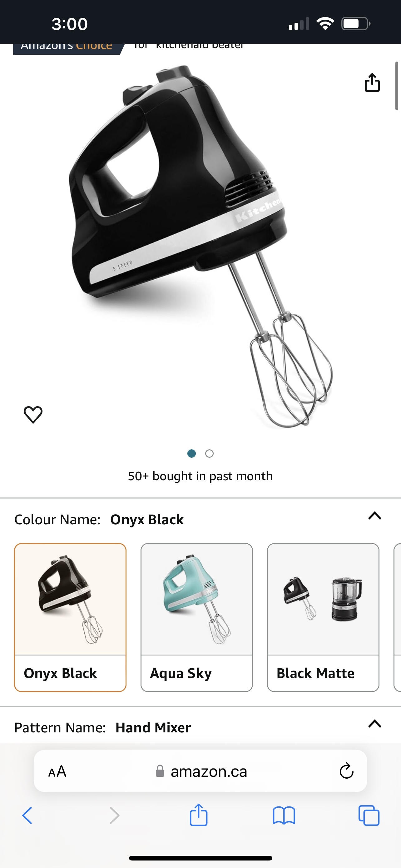Expand the Pattern Name Hand Mixer row
401x868 pixels.
pyautogui.click(x=200, y=727)
